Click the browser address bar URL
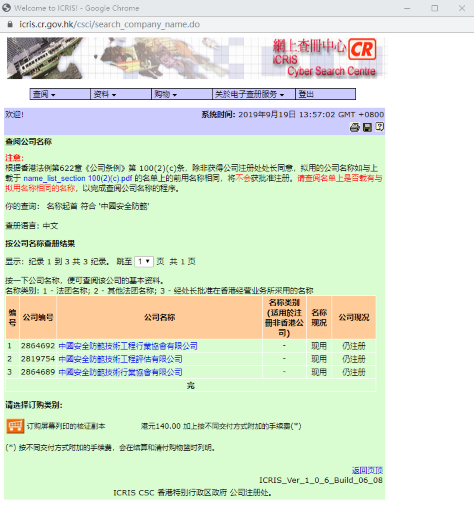 point(110,24)
